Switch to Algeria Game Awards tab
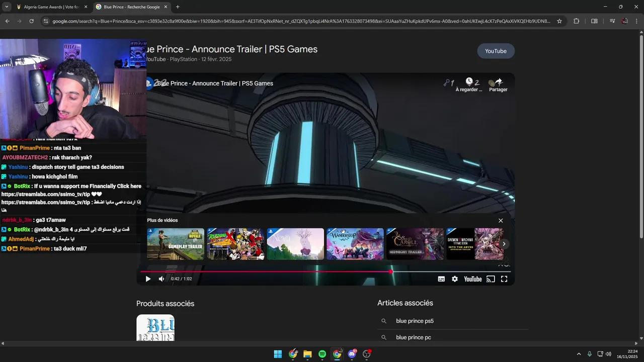Screen dimensions: 644x362 [52, 7]
